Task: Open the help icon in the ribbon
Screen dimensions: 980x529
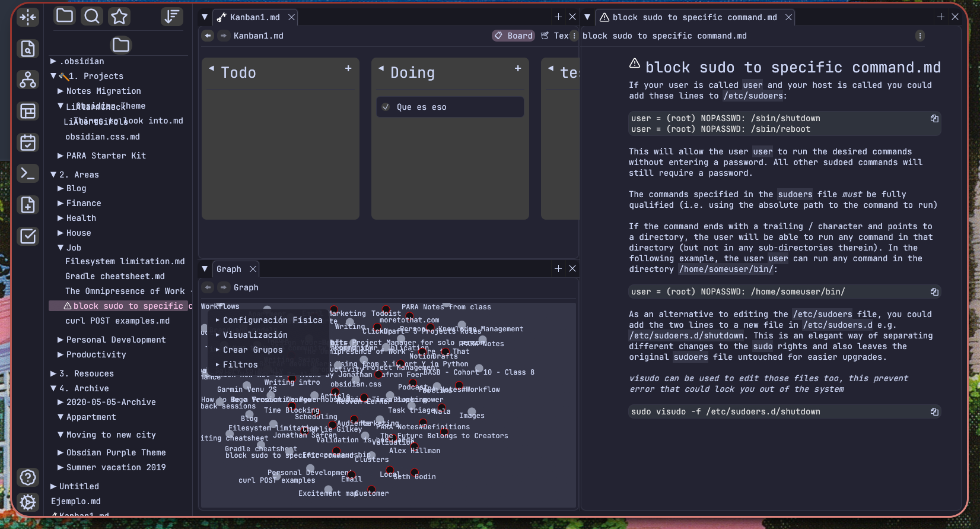Action: coord(28,477)
